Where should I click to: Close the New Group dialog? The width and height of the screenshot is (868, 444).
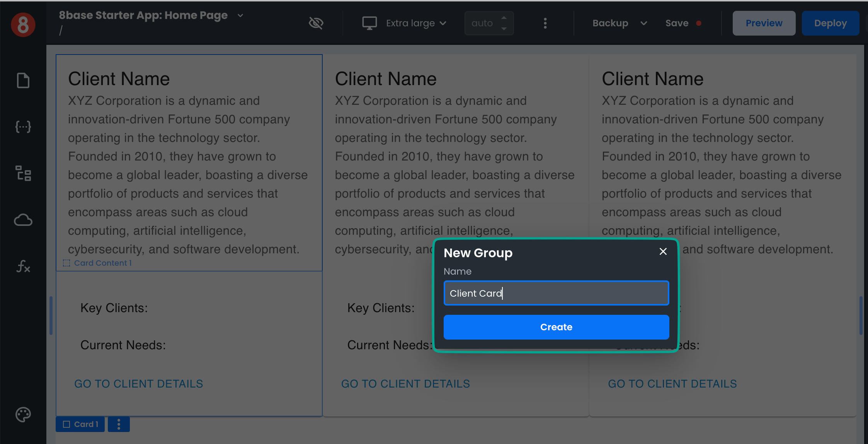(663, 251)
